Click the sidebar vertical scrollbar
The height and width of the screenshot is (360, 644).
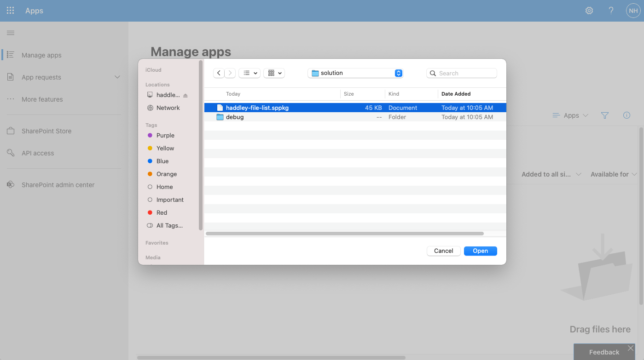point(201,145)
